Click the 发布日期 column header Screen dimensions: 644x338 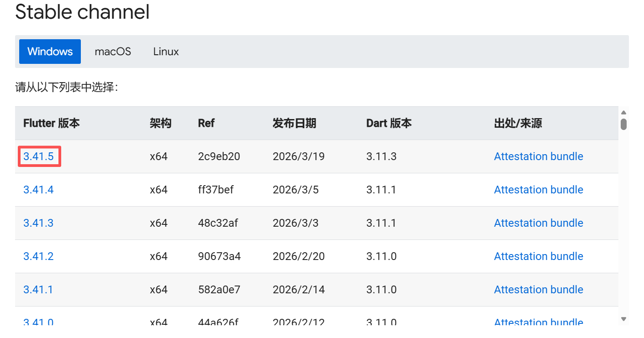pos(294,123)
